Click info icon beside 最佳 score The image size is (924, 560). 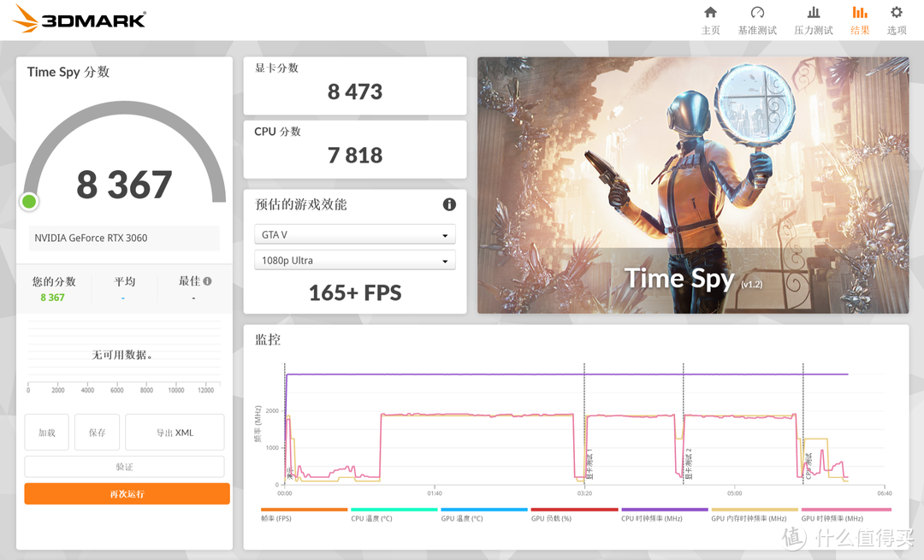click(x=207, y=281)
